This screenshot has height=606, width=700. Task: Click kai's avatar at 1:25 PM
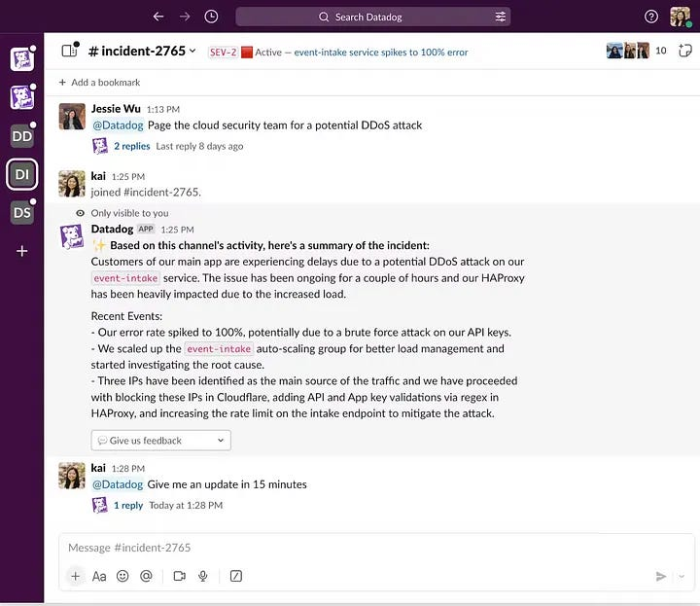tap(72, 184)
